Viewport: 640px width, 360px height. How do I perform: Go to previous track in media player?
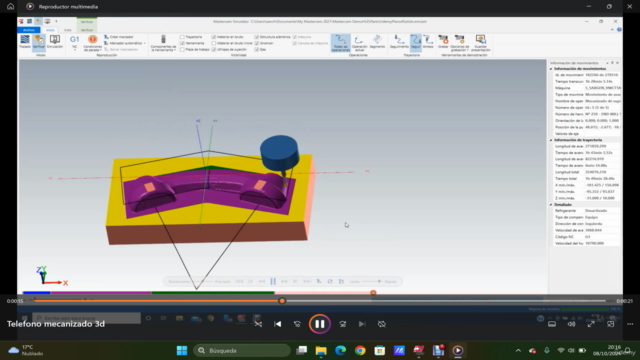278,324
